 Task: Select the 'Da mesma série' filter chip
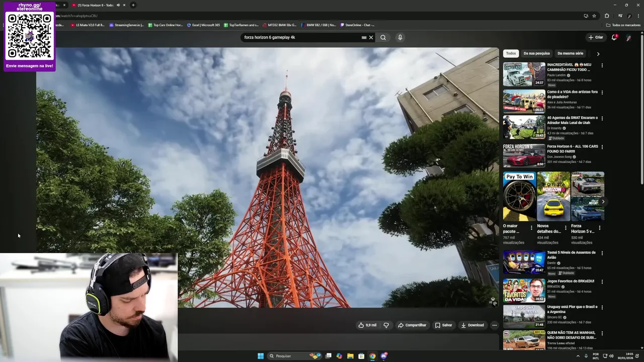coord(571,53)
